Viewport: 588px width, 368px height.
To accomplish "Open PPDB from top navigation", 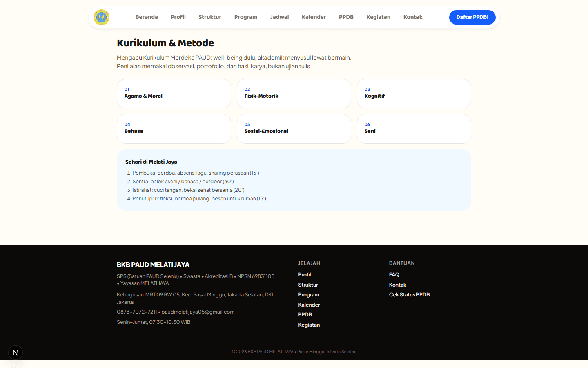I will 346,17.
